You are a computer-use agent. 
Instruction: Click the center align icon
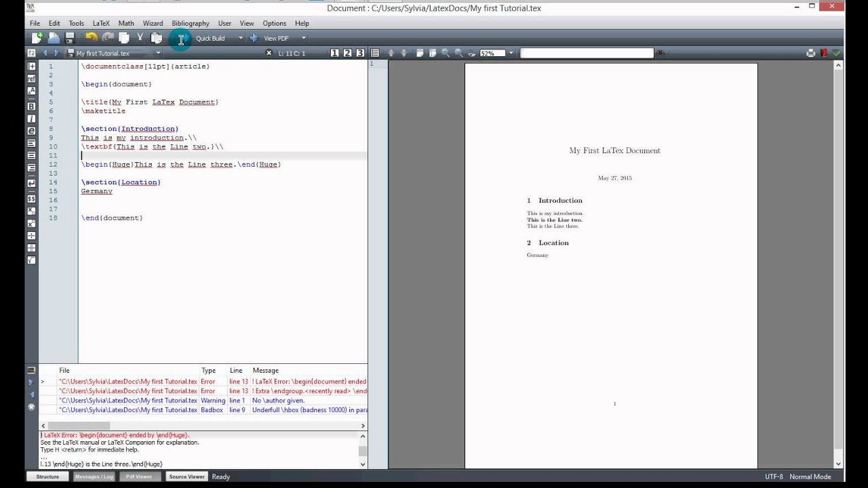click(x=31, y=155)
